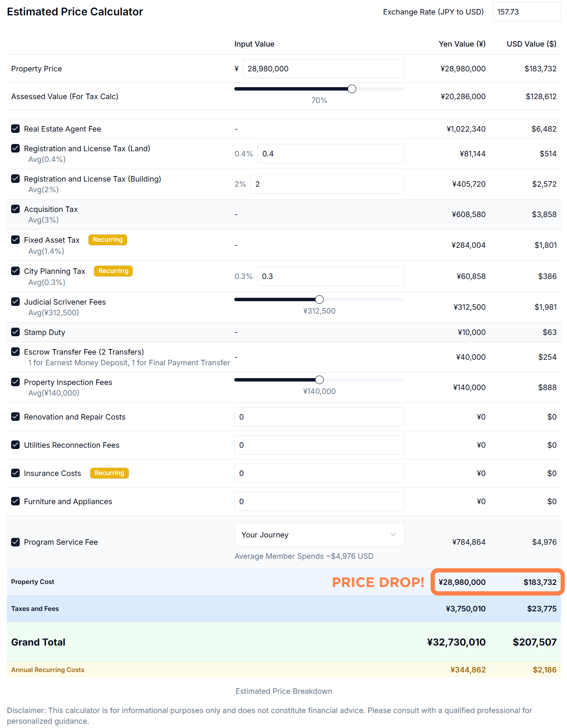Click the Furniture and Appliances input field

point(319,502)
